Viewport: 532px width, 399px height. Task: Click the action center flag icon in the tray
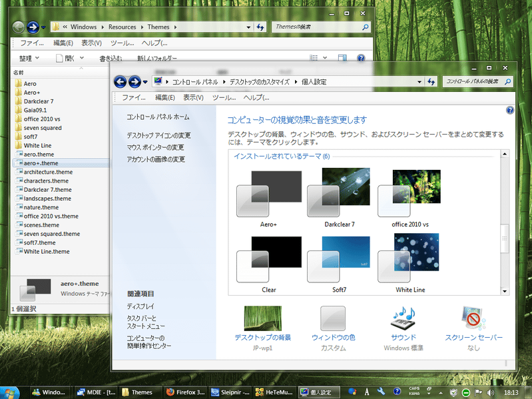[x=478, y=392]
